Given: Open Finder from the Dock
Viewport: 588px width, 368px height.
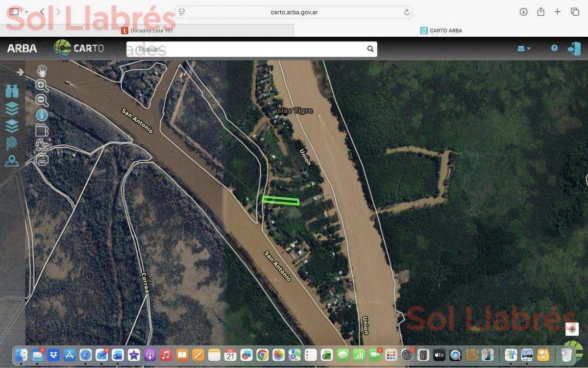Looking at the screenshot, I should click(21, 354).
